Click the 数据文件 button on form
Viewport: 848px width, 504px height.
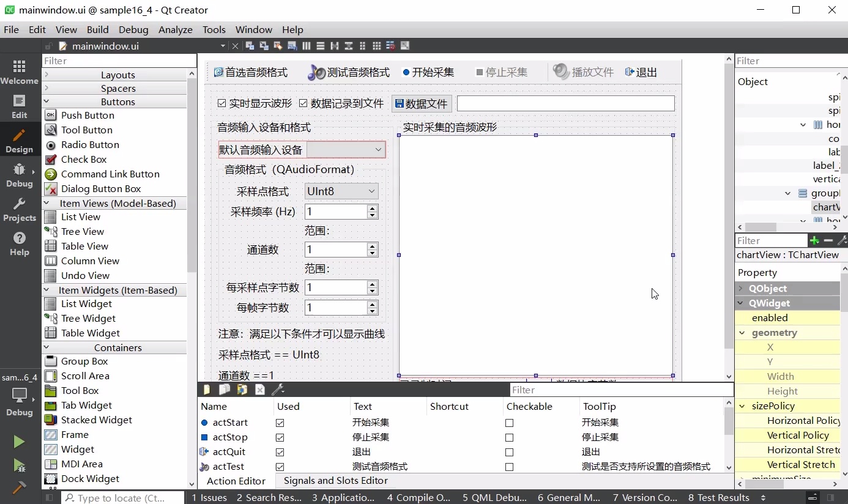[x=421, y=104]
